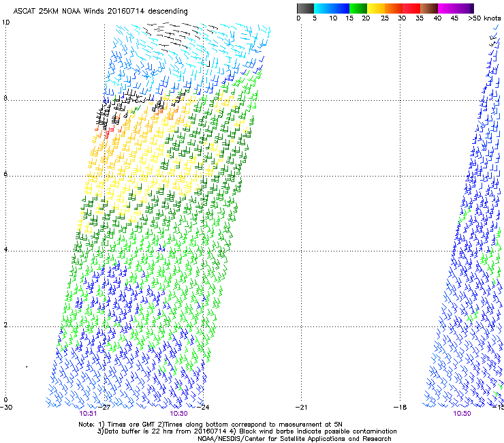Click the longitude '-30' axis label
This screenshot has width=504, height=443.
(6, 408)
